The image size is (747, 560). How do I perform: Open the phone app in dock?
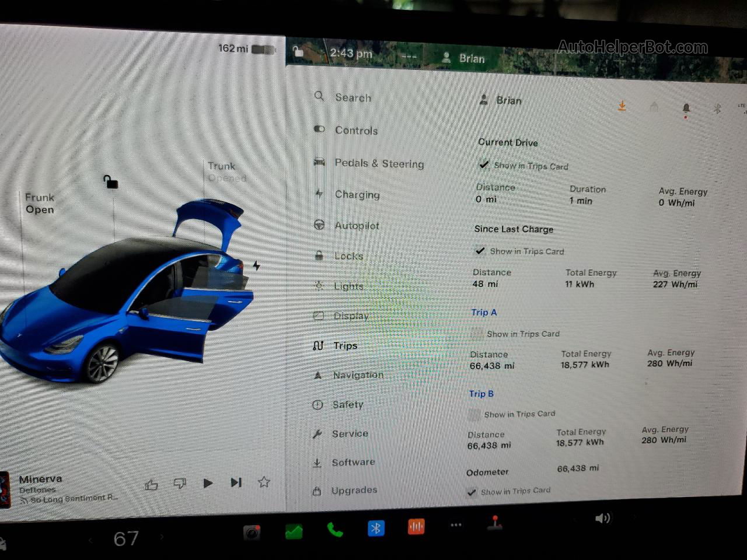334,530
